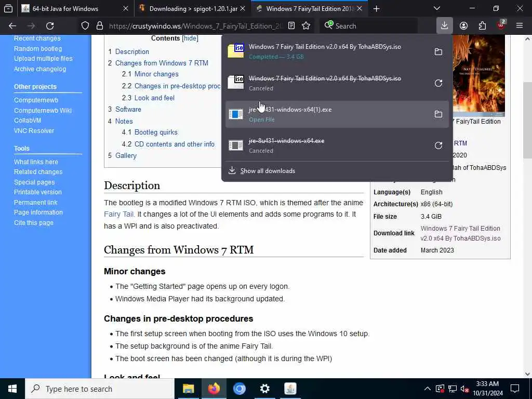Open the downloads toolbar button
This screenshot has height=399, width=532.
(x=444, y=26)
